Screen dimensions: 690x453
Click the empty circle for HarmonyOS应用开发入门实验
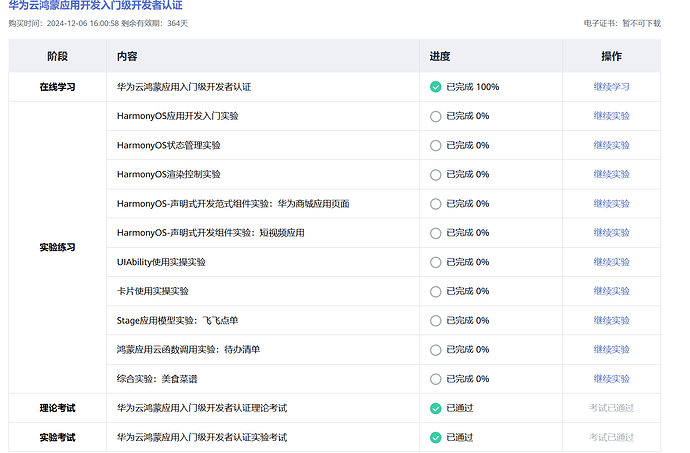coord(435,116)
